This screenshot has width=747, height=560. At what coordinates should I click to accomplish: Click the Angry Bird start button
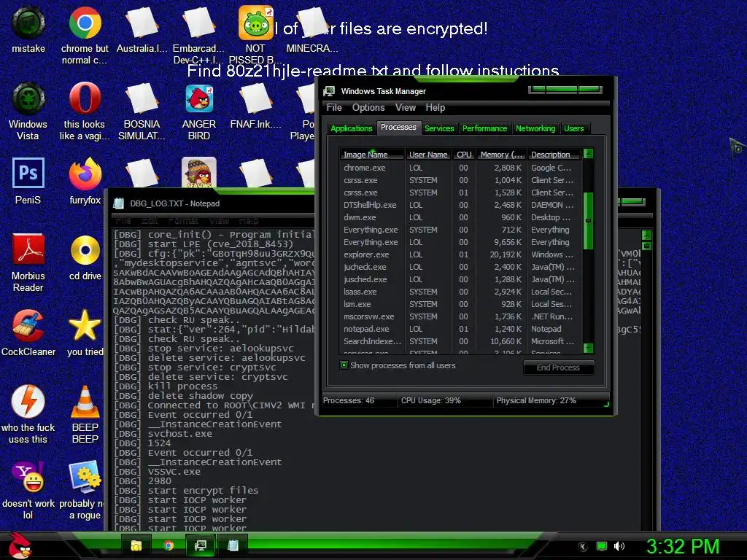(19, 545)
